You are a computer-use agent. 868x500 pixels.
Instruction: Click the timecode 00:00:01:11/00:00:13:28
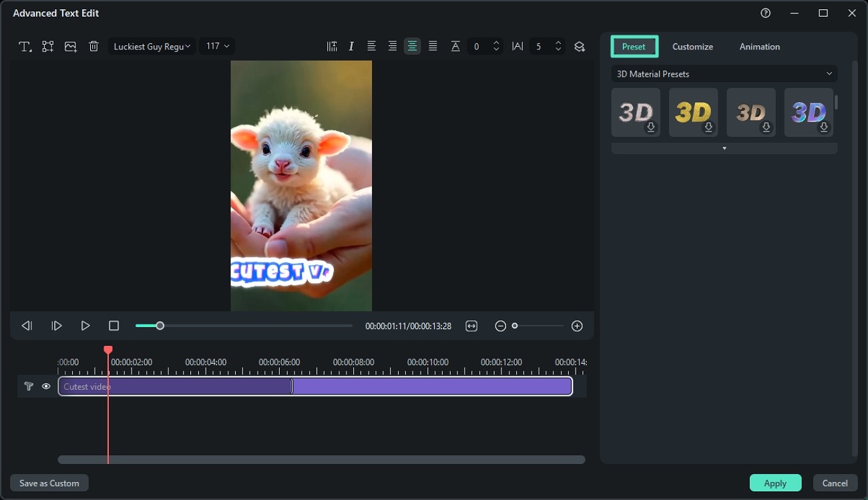(408, 326)
